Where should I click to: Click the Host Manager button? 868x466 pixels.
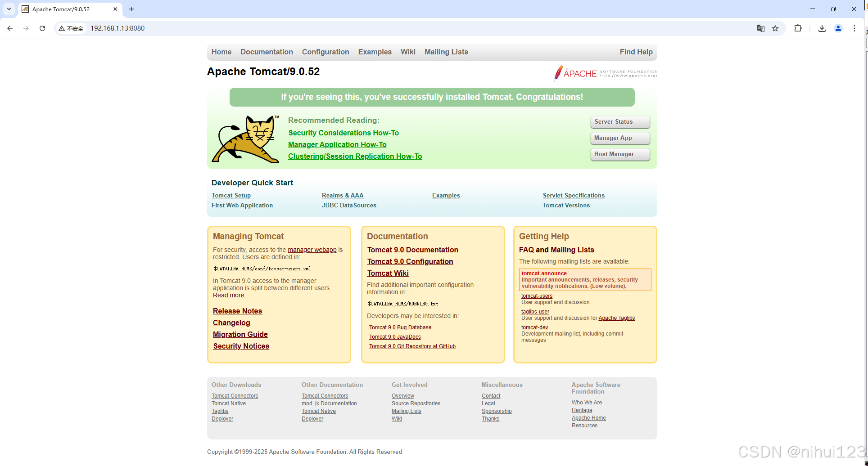[x=620, y=154]
